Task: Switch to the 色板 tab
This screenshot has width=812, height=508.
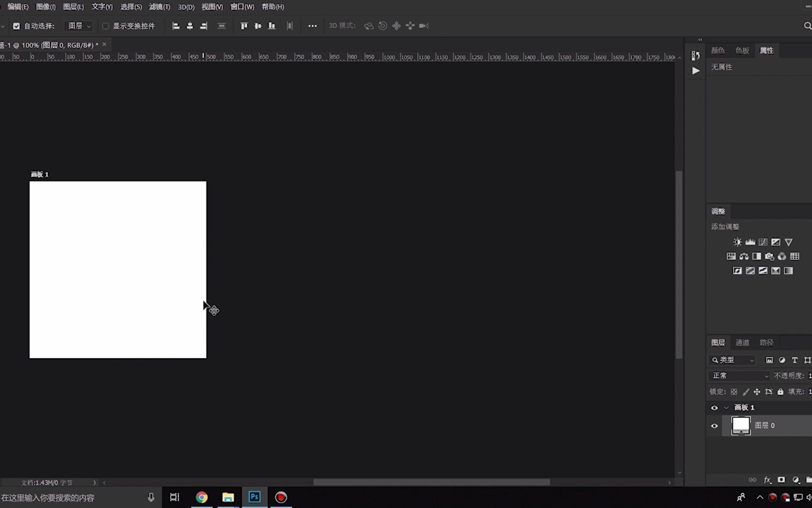Action: point(742,50)
